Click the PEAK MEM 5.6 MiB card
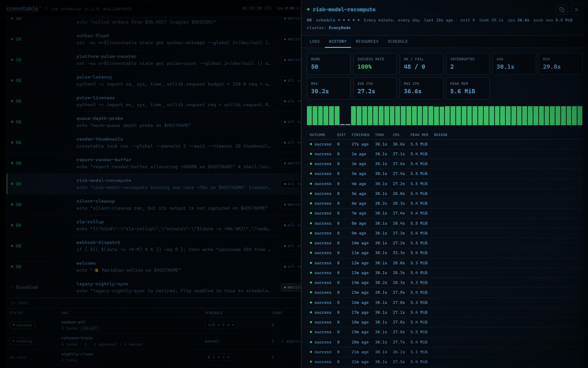 [468, 88]
